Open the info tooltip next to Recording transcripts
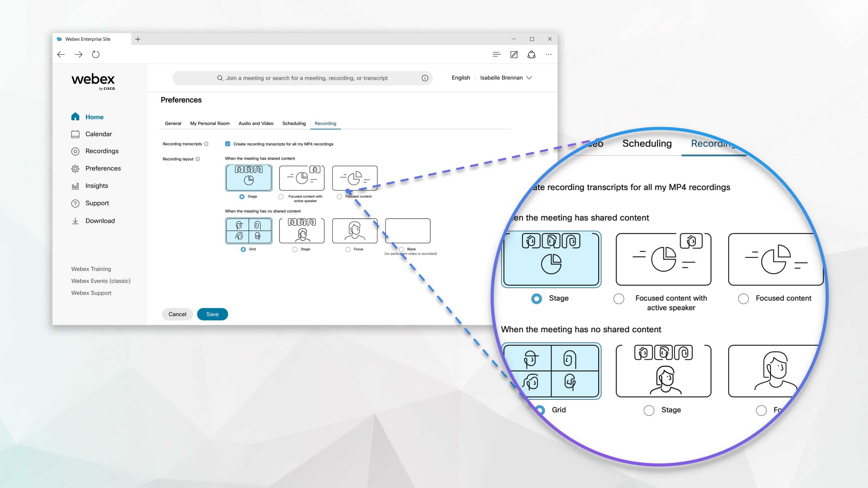Viewport: 868px width, 488px height. tap(206, 144)
